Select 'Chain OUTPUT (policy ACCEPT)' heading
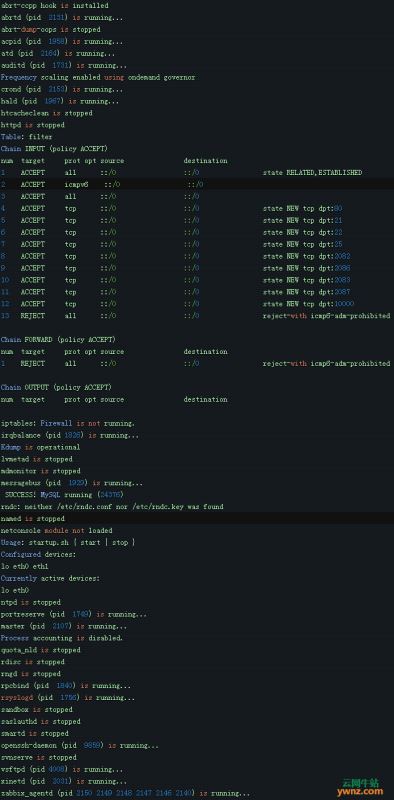This screenshot has height=800, width=394. (x=57, y=387)
